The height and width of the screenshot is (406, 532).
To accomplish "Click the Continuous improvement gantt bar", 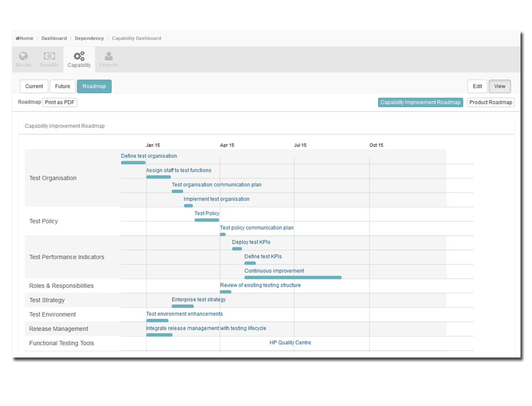I will [293, 277].
